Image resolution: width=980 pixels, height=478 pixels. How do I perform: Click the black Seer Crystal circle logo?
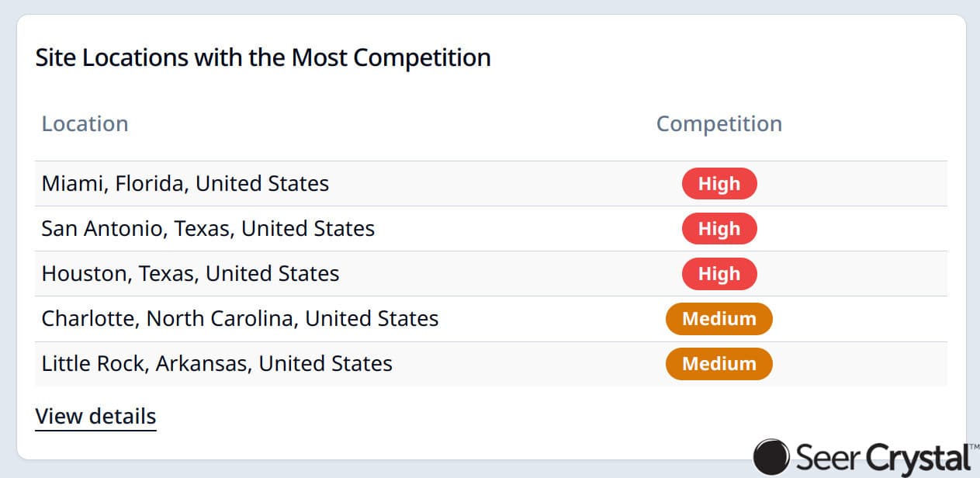(771, 456)
